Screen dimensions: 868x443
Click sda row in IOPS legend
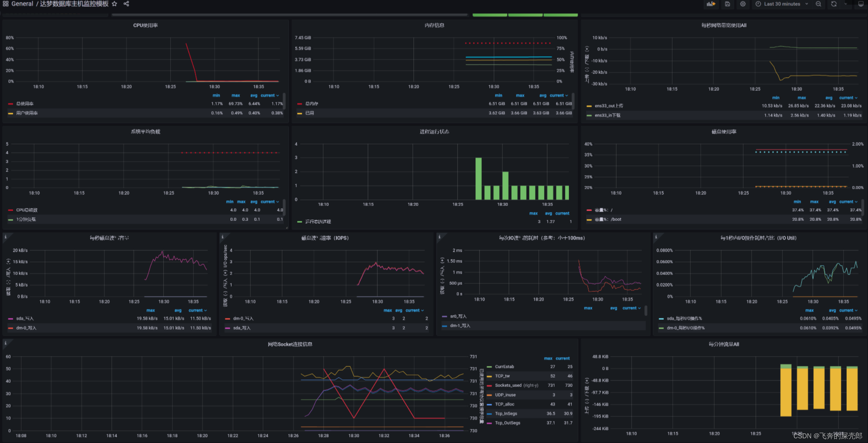(326, 328)
